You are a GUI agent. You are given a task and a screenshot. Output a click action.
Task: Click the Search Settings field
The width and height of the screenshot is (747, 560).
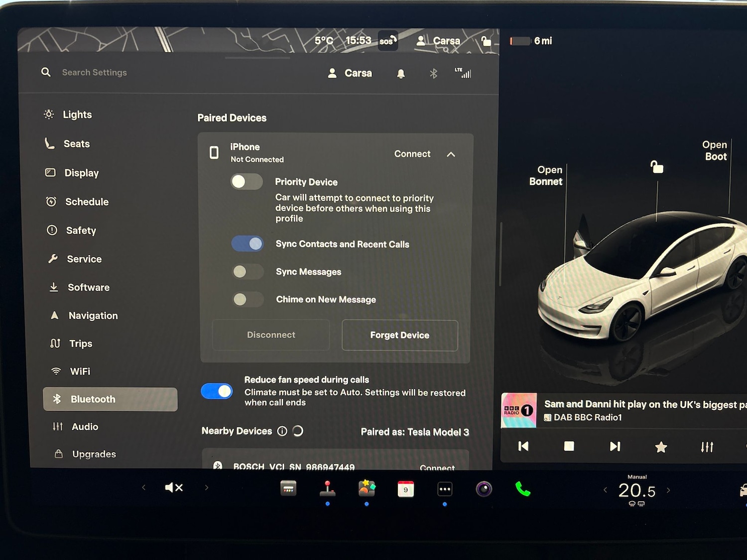pyautogui.click(x=95, y=72)
